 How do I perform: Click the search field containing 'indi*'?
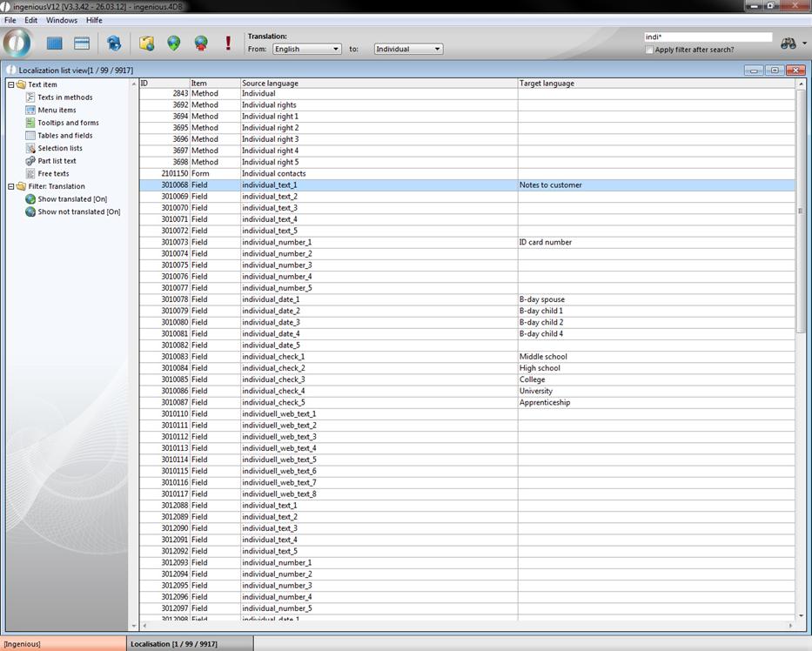[707, 37]
